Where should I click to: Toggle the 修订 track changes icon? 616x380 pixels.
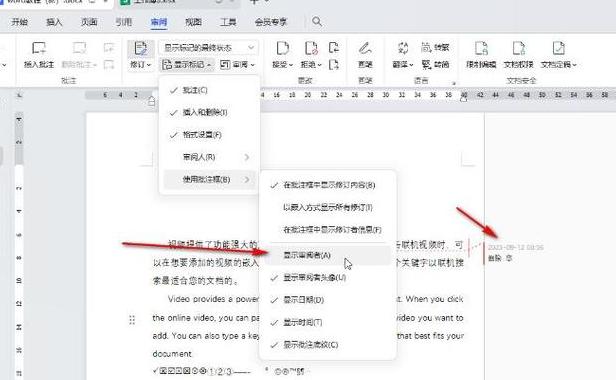(x=140, y=49)
